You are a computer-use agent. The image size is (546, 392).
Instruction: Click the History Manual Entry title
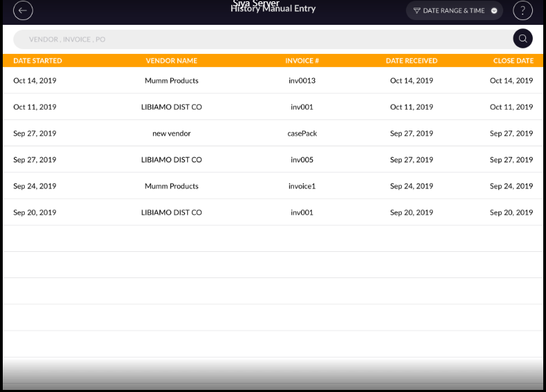point(273,10)
